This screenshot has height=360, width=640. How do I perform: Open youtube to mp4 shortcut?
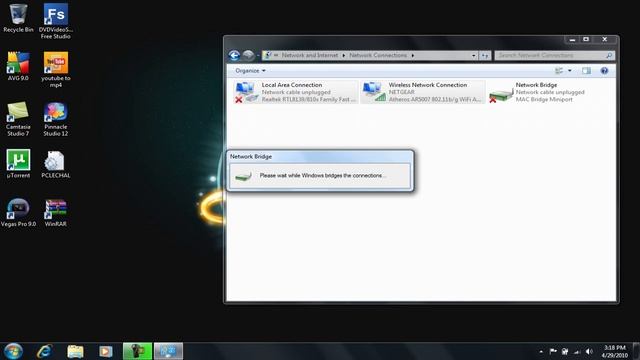(x=56, y=69)
